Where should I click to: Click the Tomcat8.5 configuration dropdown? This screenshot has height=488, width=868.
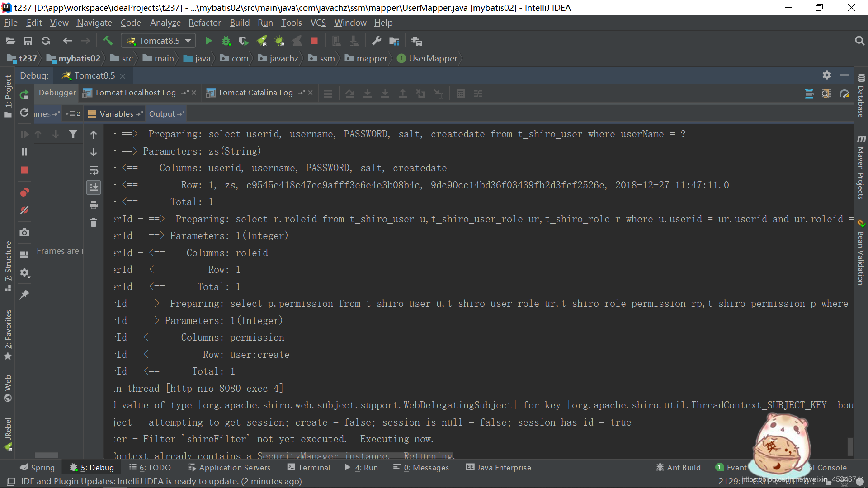coord(157,41)
